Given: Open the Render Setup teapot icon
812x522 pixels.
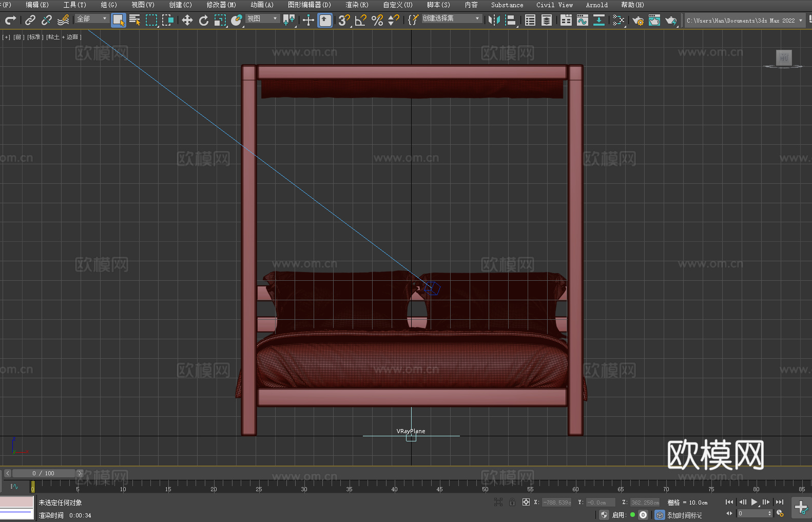Looking at the screenshot, I should (637, 20).
